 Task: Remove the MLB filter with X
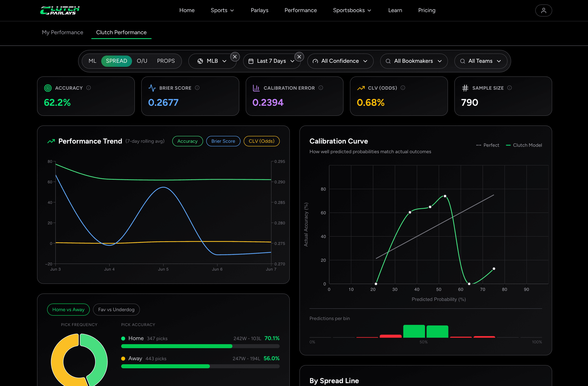pos(235,57)
